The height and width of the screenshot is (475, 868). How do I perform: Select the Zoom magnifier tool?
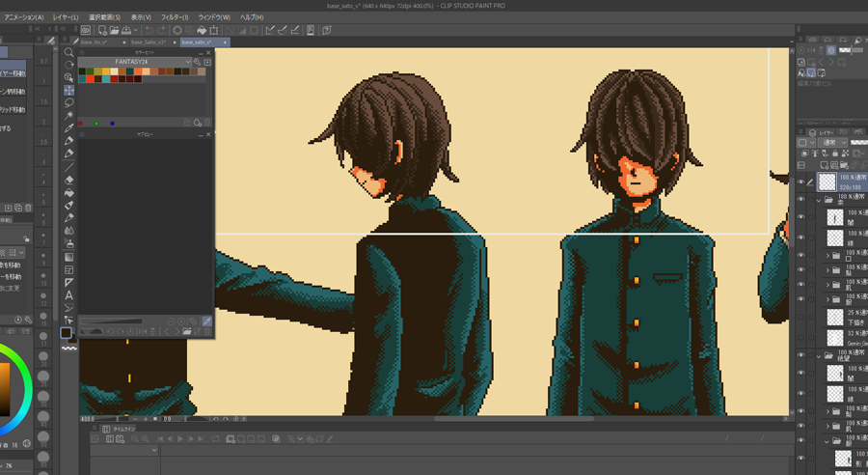tap(68, 52)
